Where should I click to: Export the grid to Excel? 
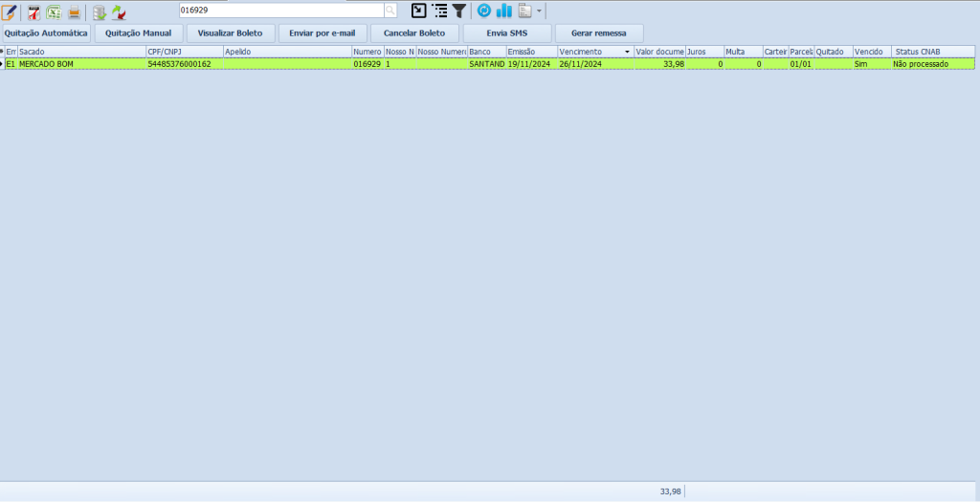(54, 11)
